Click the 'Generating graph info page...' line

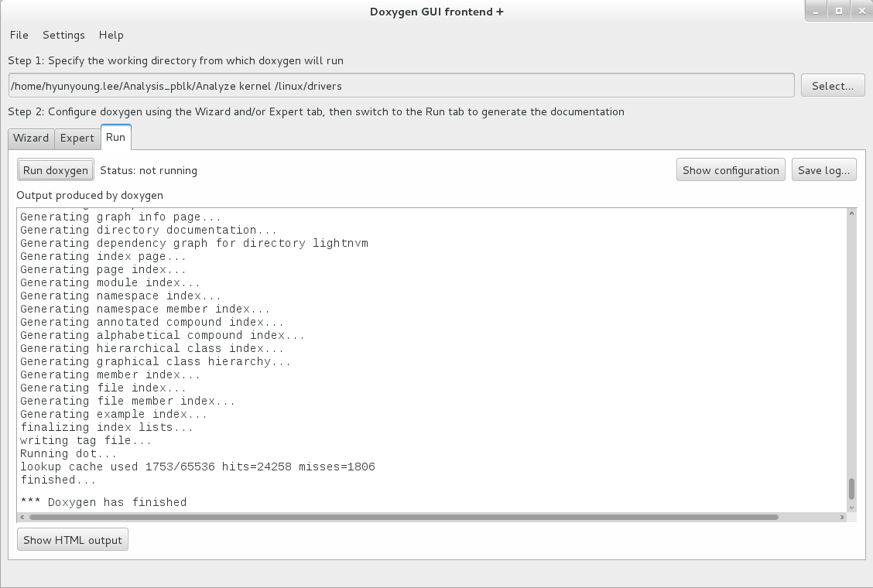click(x=121, y=217)
